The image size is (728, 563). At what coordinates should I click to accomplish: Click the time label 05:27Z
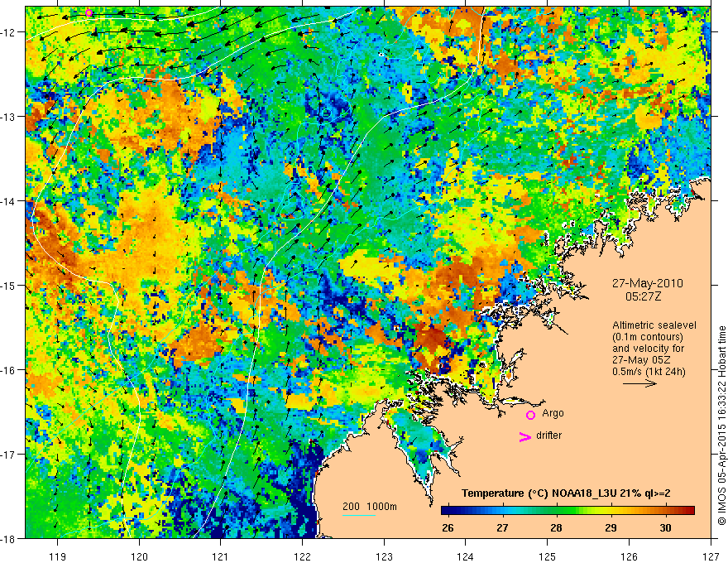[643, 296]
